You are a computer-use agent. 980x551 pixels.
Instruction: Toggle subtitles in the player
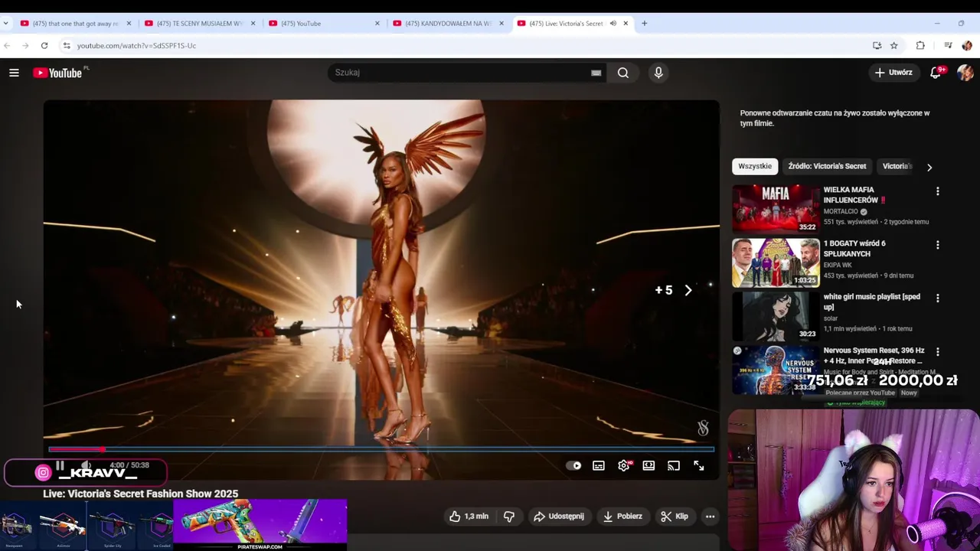coord(599,465)
